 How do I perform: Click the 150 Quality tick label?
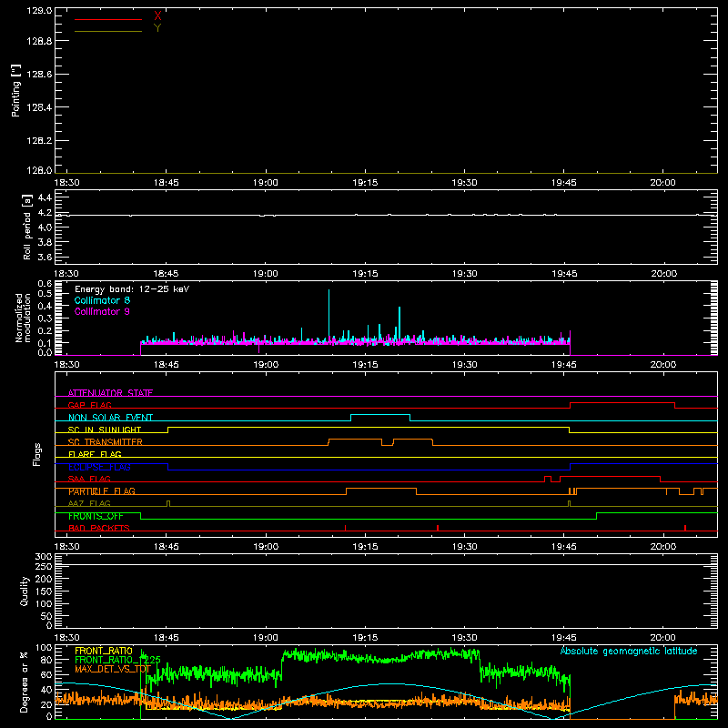pos(44,591)
